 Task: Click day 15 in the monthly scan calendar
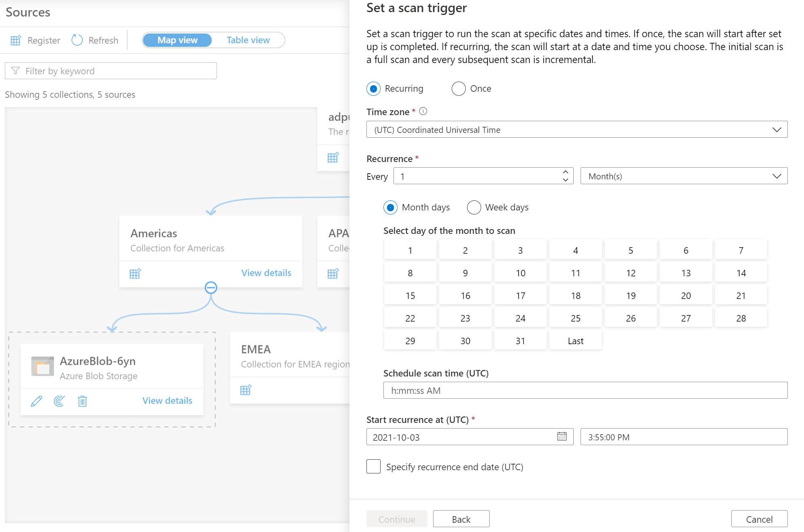tap(410, 296)
